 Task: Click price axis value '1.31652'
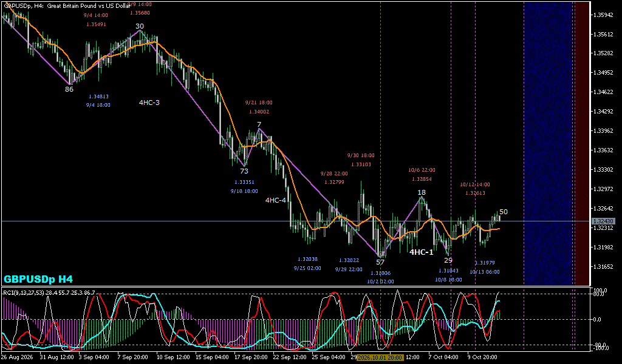[x=603, y=266]
